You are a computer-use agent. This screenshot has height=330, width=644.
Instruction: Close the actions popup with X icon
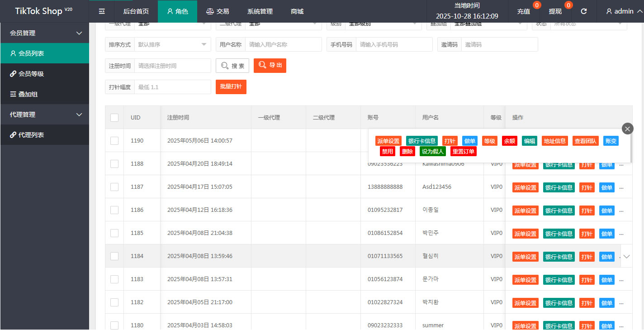[627, 129]
